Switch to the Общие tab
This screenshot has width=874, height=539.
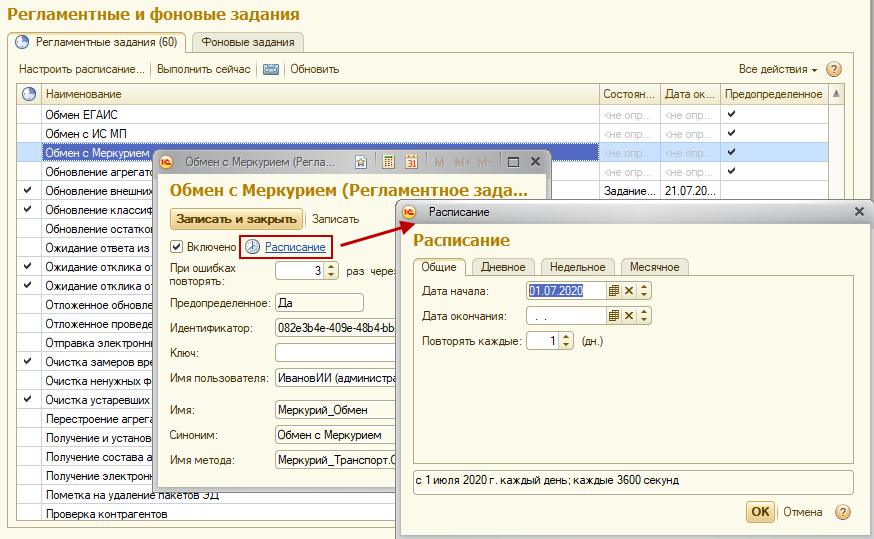pyautogui.click(x=439, y=267)
